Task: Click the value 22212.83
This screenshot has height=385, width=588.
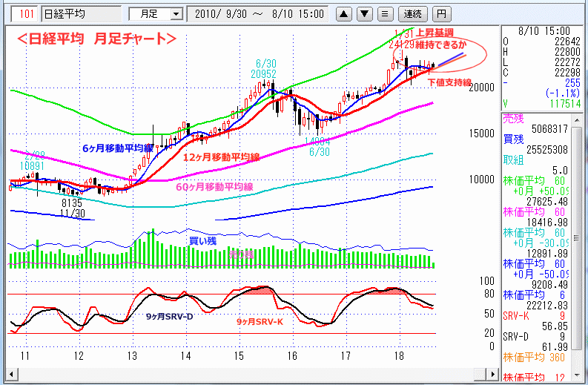Action: [547, 306]
